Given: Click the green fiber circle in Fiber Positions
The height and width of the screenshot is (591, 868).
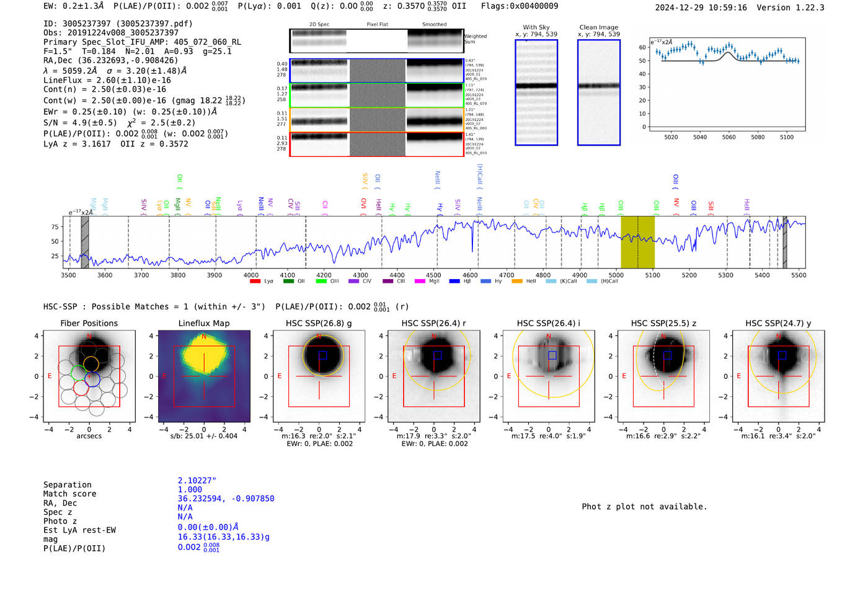Looking at the screenshot, I should point(78,373).
